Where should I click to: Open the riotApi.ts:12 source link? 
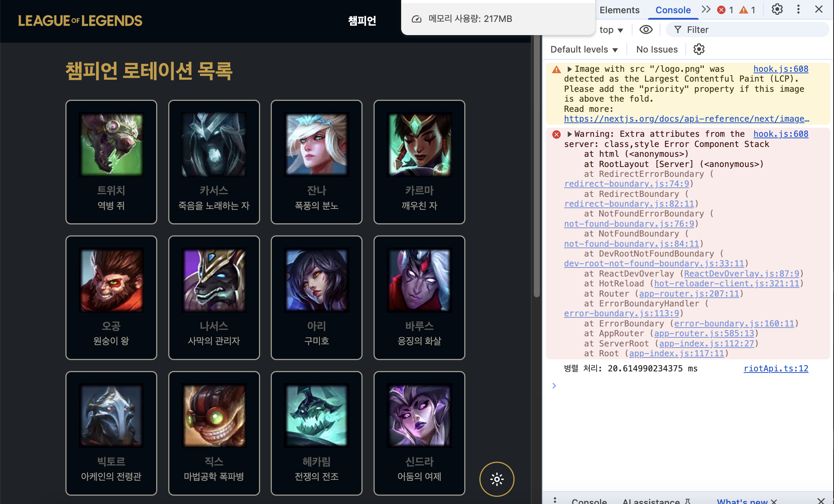point(775,368)
